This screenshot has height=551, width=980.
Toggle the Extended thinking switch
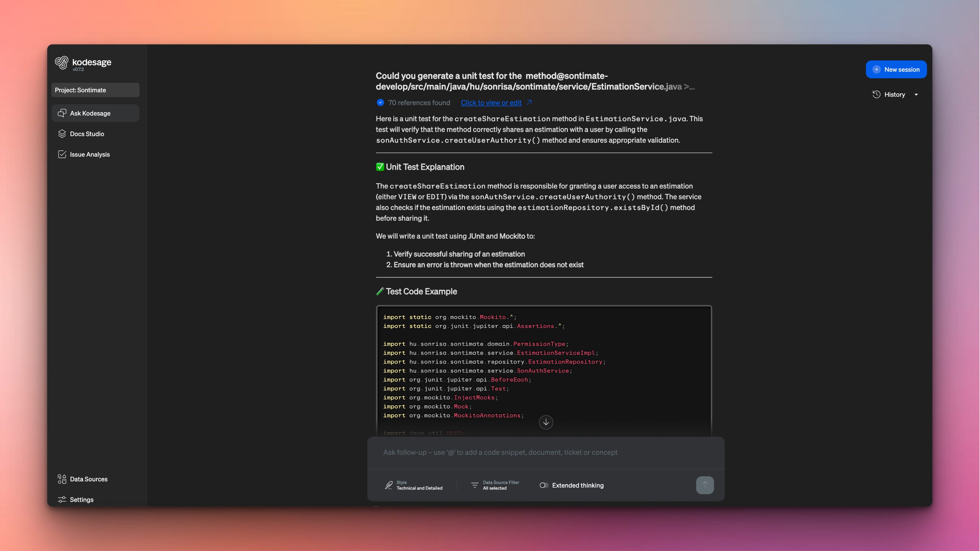coord(544,485)
